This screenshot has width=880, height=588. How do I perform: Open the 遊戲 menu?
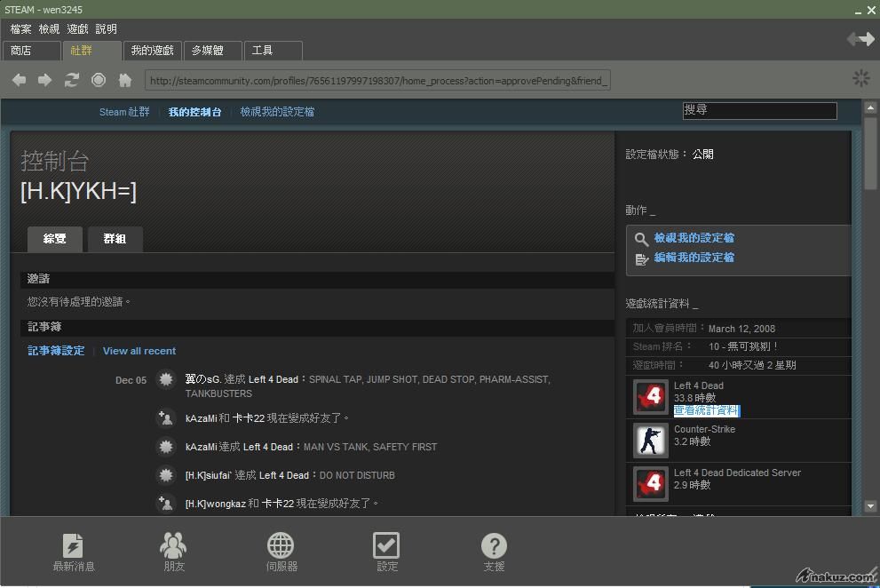(77, 29)
